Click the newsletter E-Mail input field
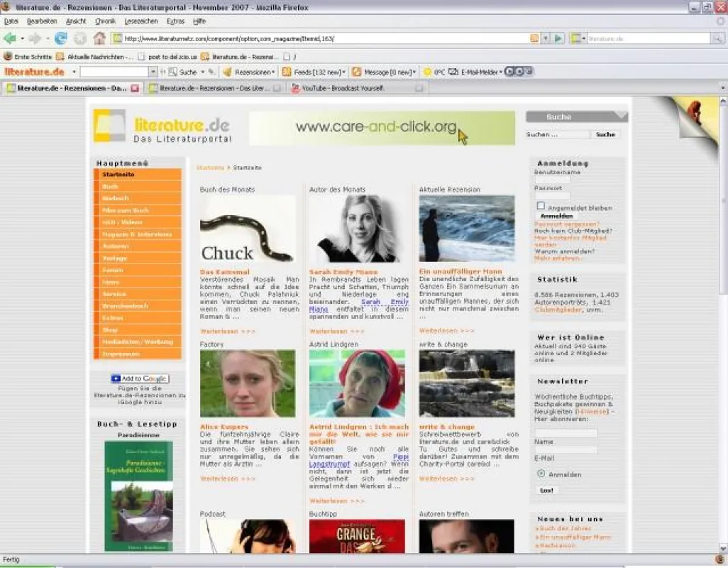Image resolution: width=728 pixels, height=568 pixels. [x=566, y=451]
